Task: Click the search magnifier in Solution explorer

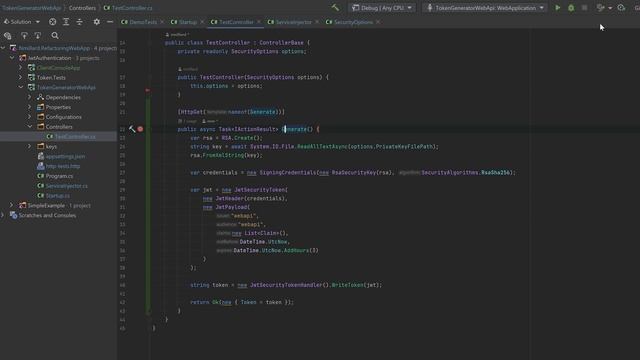Action: pos(55,36)
